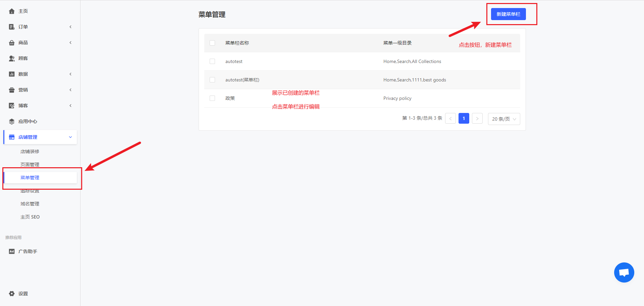Open 店铺装修 submenu item

(30, 151)
